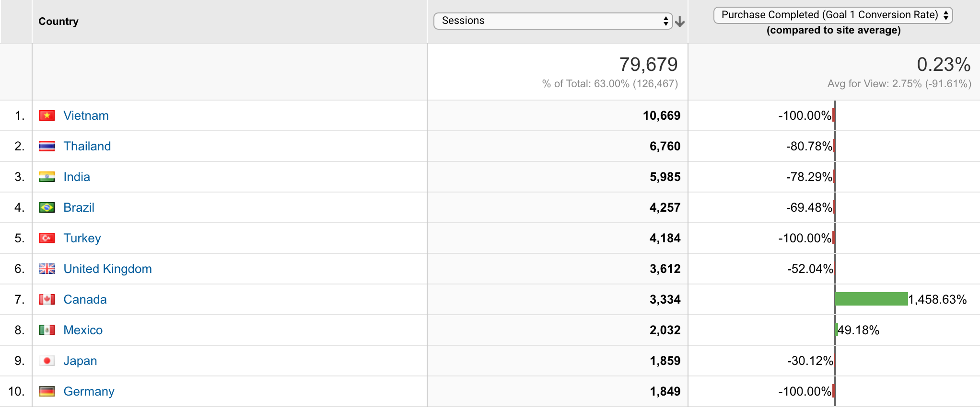Open the Germany country link
Image resolution: width=980 pixels, height=409 pixels.
point(89,391)
